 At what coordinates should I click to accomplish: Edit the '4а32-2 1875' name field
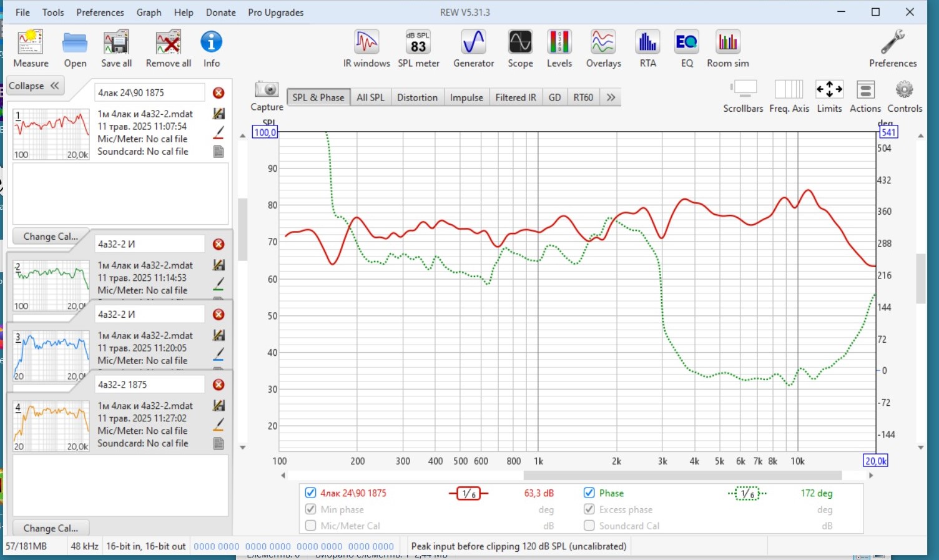click(149, 385)
